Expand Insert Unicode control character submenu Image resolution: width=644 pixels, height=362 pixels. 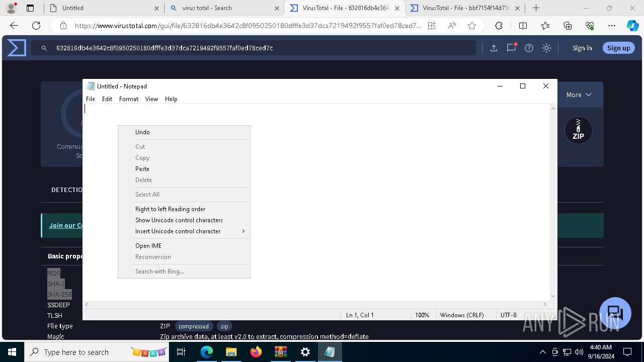coord(184,231)
